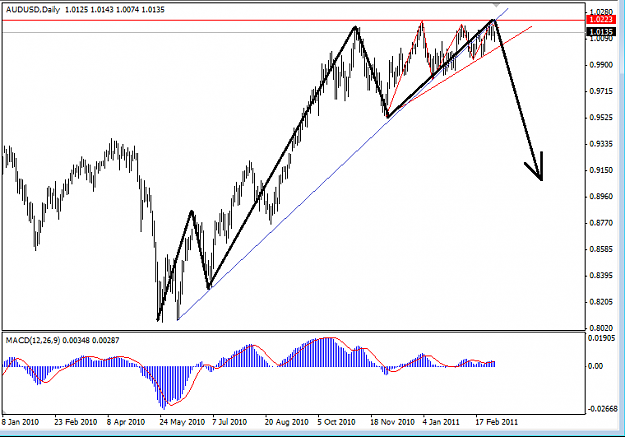
Task: Click the 0.9335 price axis label
Action: tap(601, 144)
